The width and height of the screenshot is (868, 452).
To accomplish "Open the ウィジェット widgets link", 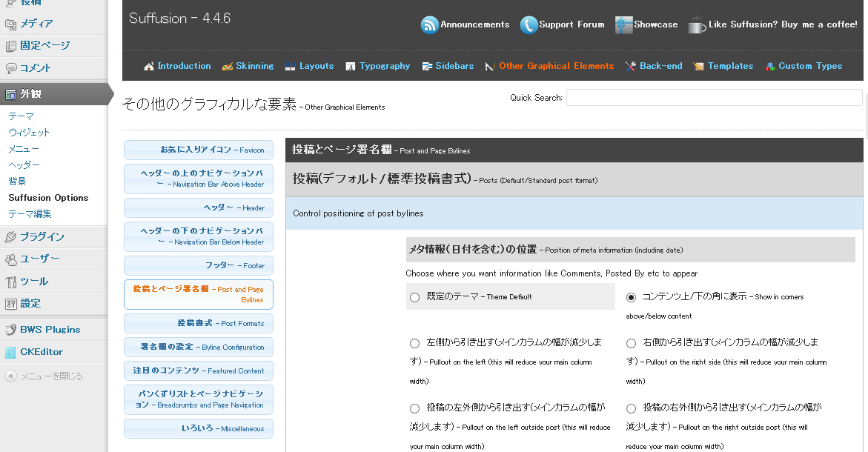I will pyautogui.click(x=29, y=133).
